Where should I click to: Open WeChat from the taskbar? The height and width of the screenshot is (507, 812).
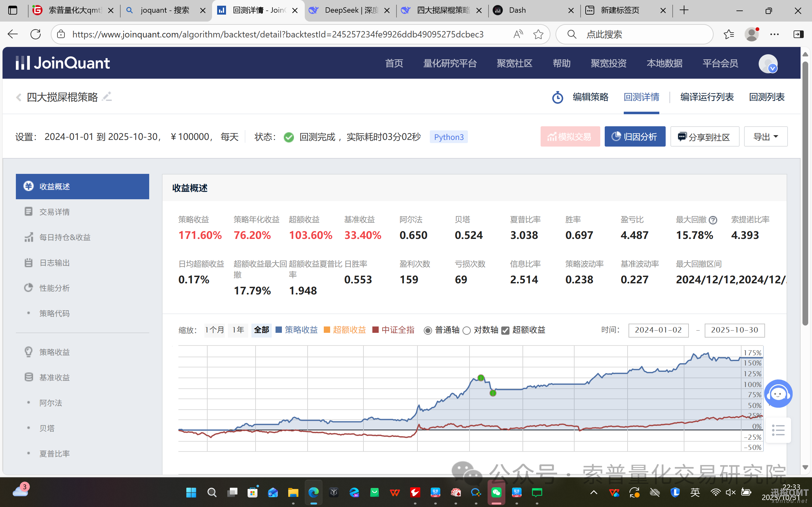coord(496,492)
